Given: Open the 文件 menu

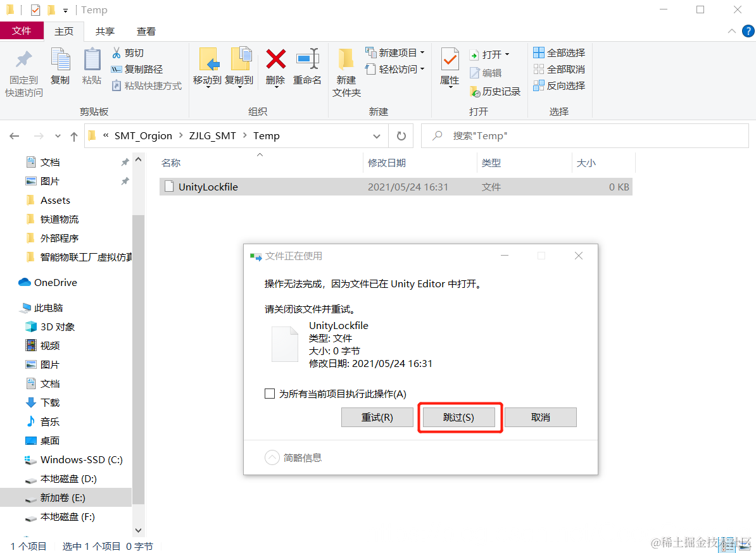Looking at the screenshot, I should [22, 30].
